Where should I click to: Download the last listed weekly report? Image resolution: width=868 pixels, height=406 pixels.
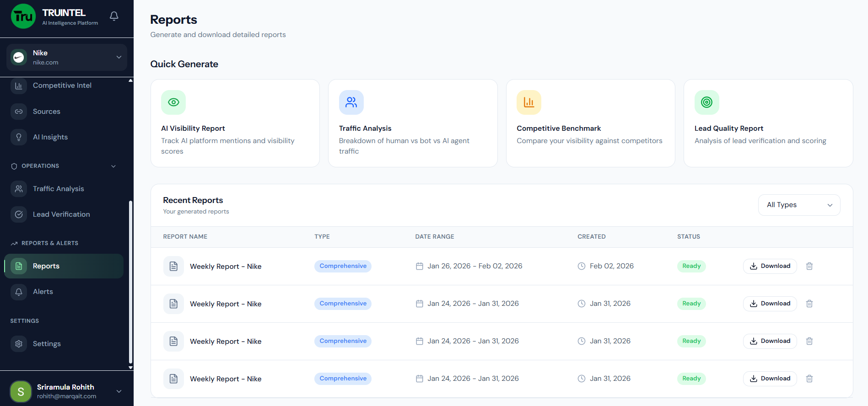pyautogui.click(x=770, y=379)
